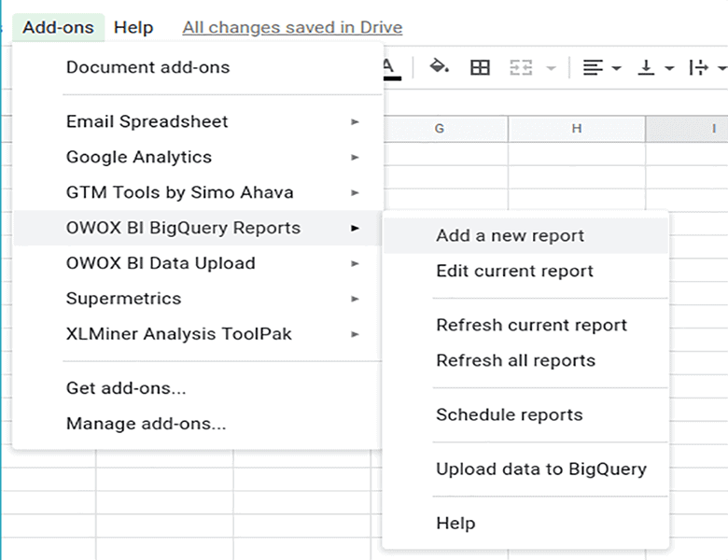Open Get add-ons... option

point(126,388)
